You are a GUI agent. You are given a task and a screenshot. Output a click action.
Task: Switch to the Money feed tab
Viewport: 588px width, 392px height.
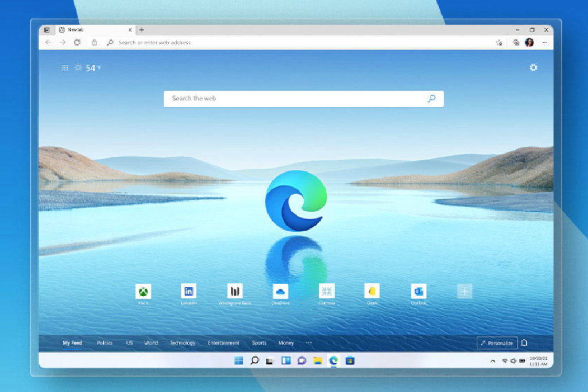[x=286, y=343]
